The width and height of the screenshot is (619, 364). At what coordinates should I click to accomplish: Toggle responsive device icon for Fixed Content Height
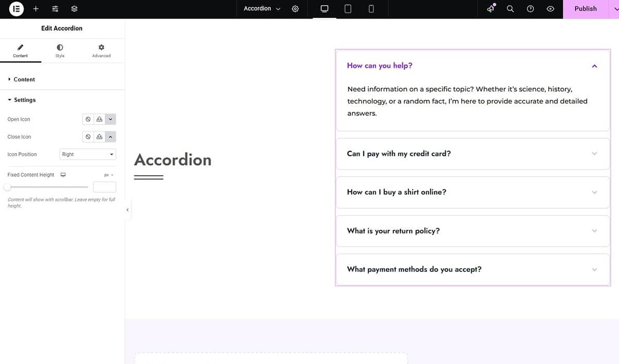63,175
